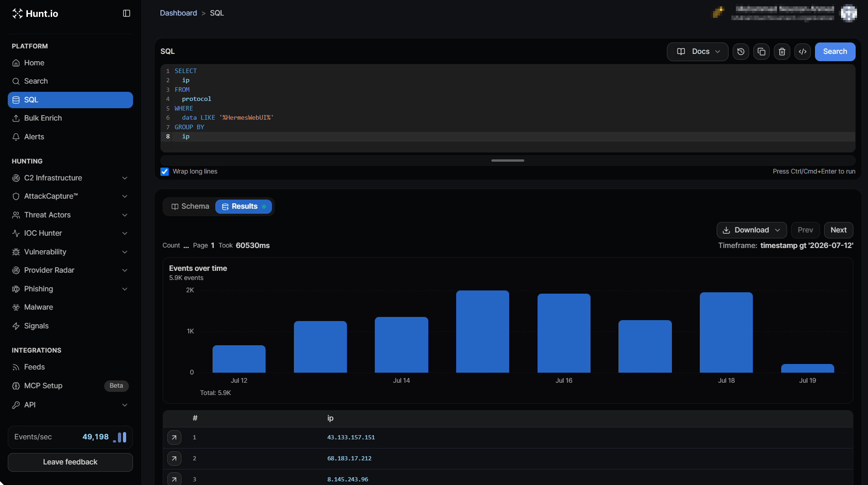Uncheck the Wrap long lines checkbox
Image resolution: width=868 pixels, height=485 pixels.
point(165,172)
